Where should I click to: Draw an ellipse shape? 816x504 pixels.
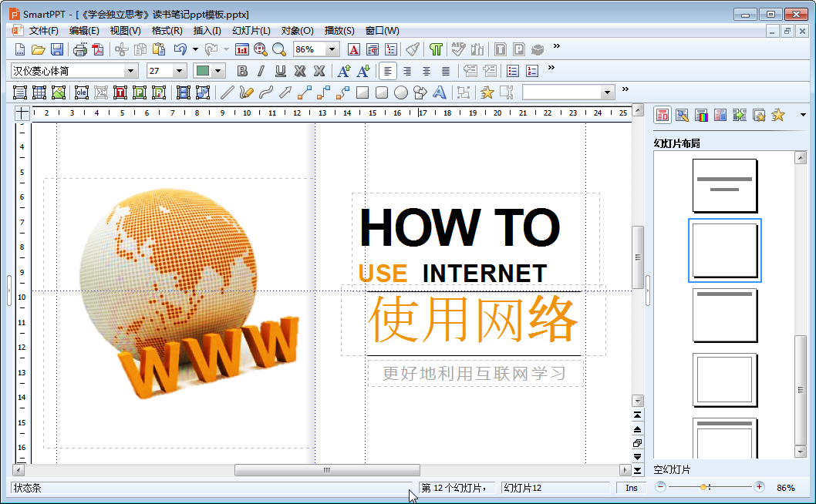click(x=401, y=92)
